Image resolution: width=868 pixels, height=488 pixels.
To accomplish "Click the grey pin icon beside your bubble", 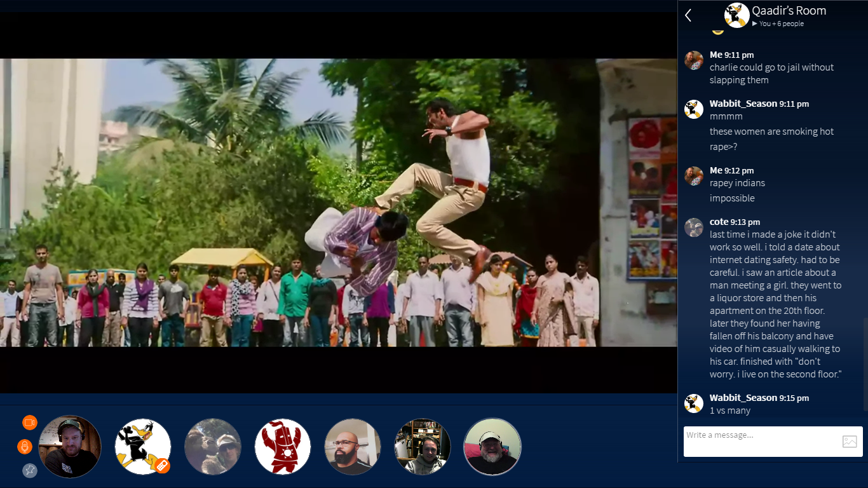I will click(x=30, y=470).
